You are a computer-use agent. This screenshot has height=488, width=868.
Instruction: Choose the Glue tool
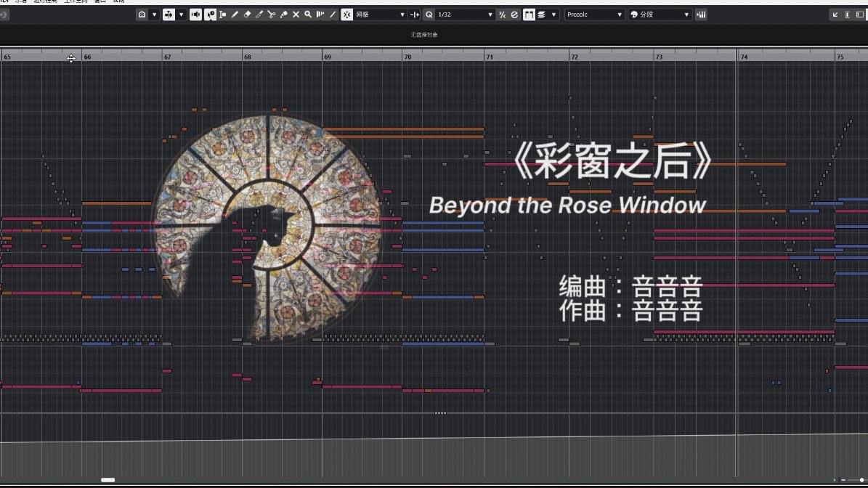[283, 15]
